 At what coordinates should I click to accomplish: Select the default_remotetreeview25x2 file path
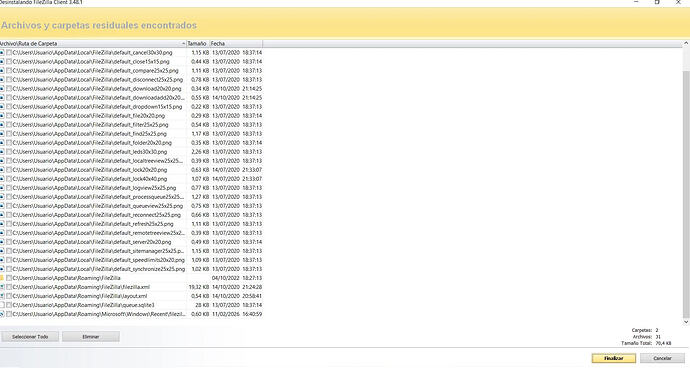tap(99, 233)
